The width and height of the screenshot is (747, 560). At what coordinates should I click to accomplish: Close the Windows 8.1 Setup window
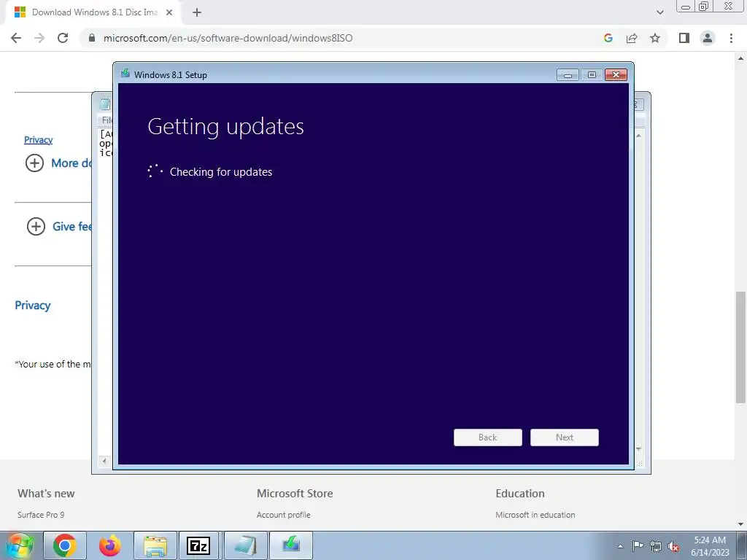pos(616,75)
